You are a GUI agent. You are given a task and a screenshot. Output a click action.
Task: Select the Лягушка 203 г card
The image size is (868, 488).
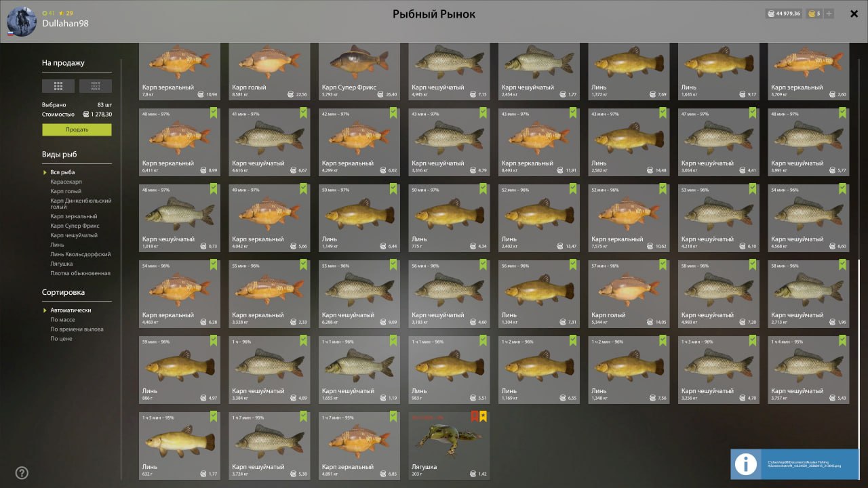[x=449, y=445]
